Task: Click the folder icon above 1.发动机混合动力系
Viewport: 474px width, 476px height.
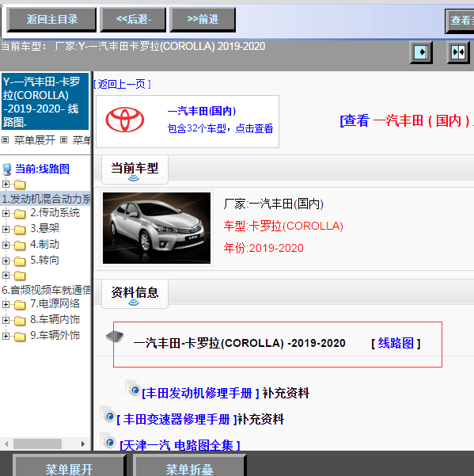Action: tap(20, 185)
